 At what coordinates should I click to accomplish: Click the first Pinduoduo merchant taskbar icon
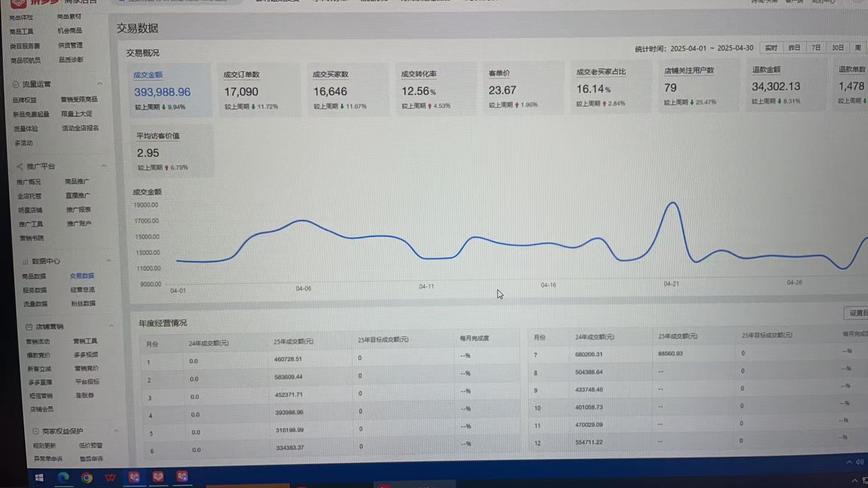point(134,477)
